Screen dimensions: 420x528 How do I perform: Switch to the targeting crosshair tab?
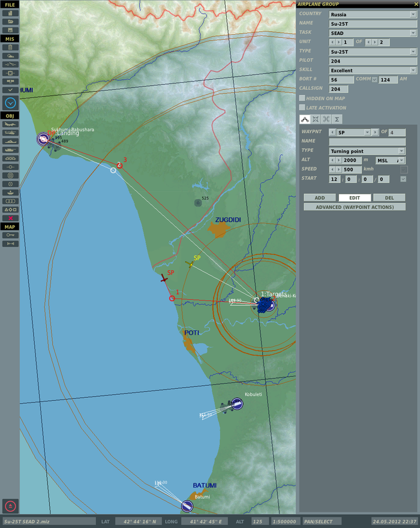[316, 119]
